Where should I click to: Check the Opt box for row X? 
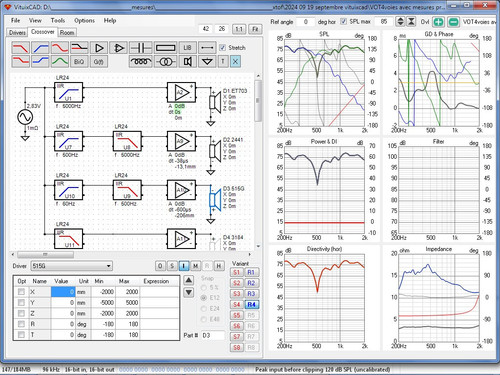(21, 292)
